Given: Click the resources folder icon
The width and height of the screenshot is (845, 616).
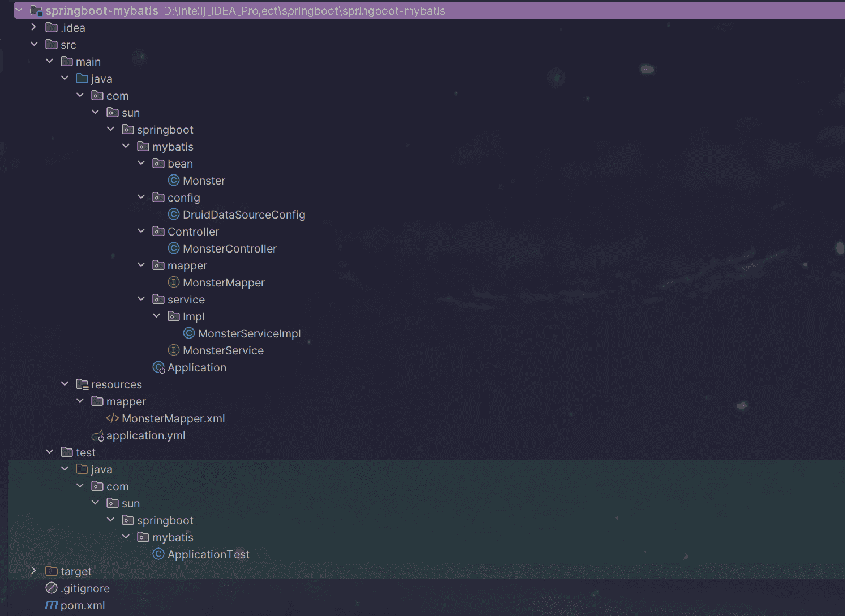Looking at the screenshot, I should click(x=82, y=384).
